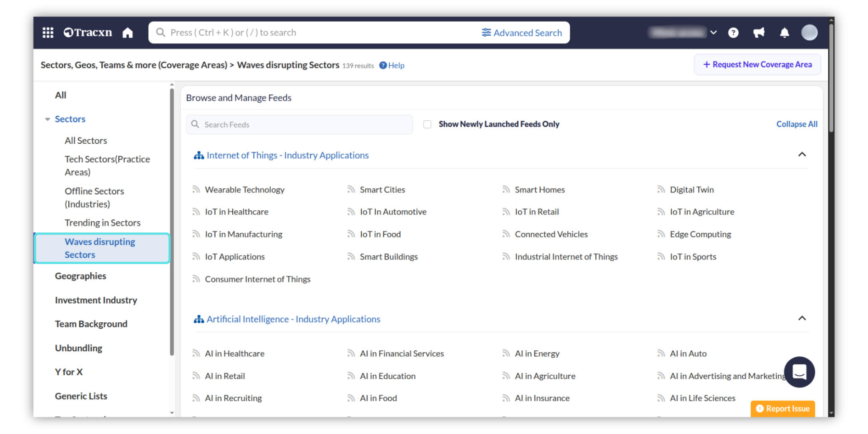
Task: Open Advanced Search in the search bar
Action: pyautogui.click(x=522, y=33)
